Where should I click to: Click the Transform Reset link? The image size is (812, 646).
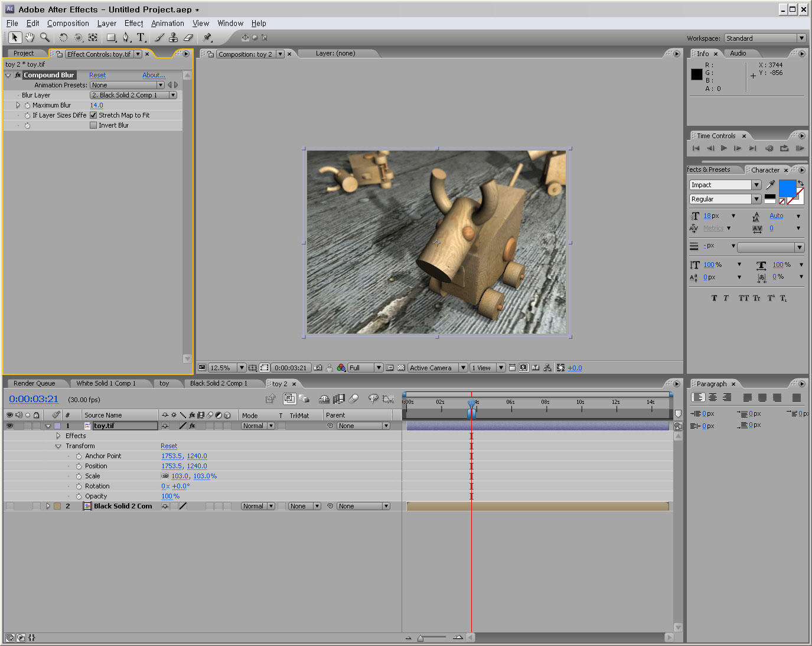169,446
